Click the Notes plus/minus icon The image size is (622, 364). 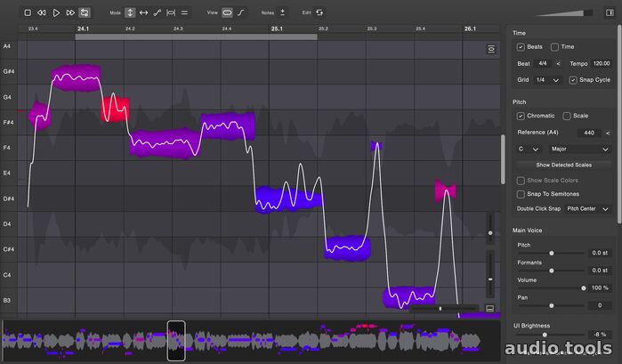[283, 13]
